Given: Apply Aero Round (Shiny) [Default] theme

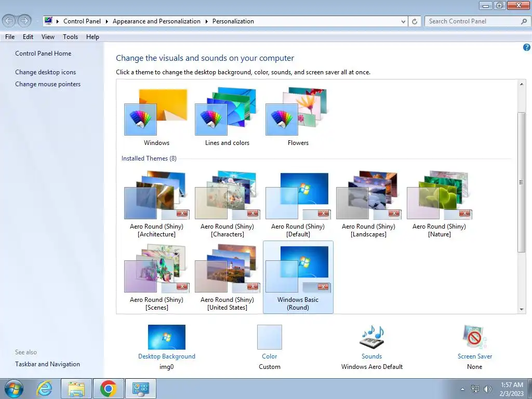Looking at the screenshot, I should pyautogui.click(x=298, y=204).
